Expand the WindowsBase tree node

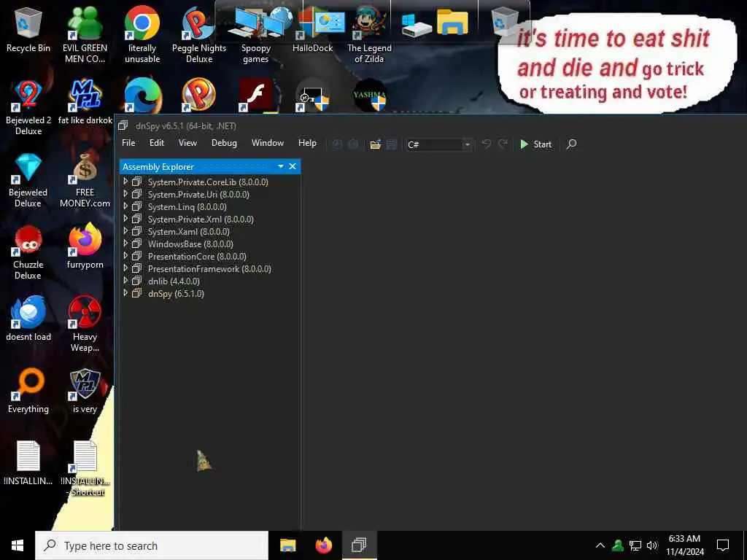(x=125, y=244)
